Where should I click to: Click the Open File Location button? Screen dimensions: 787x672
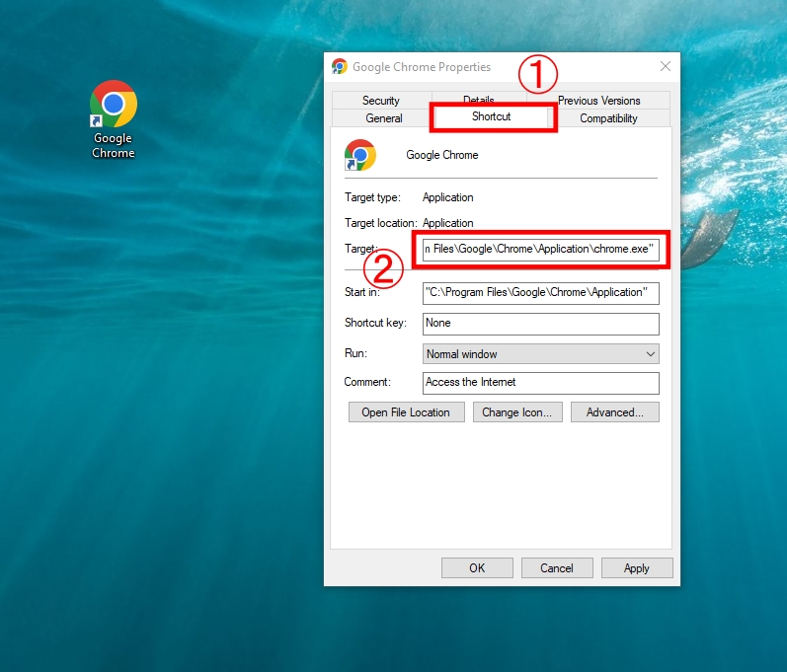click(x=406, y=412)
